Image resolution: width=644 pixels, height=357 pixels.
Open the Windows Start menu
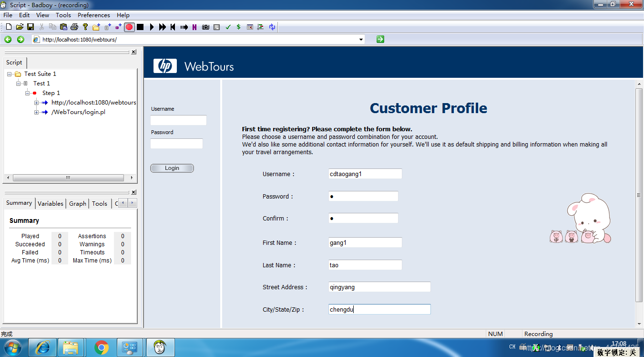[13, 347]
